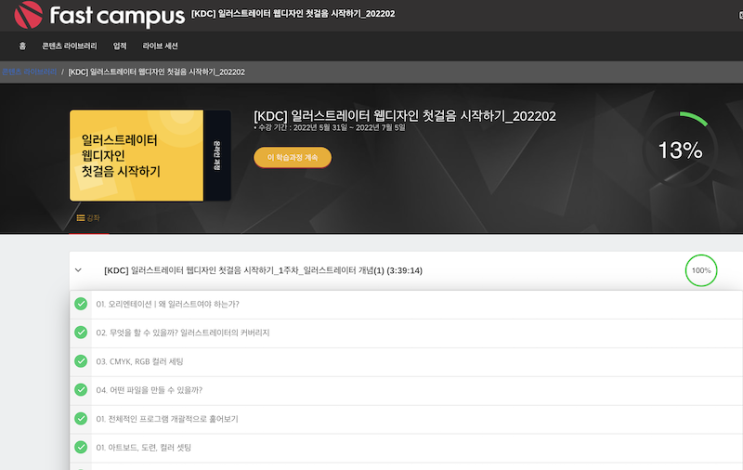Click the 100% section progress ring
The height and width of the screenshot is (470, 743).
point(701,271)
